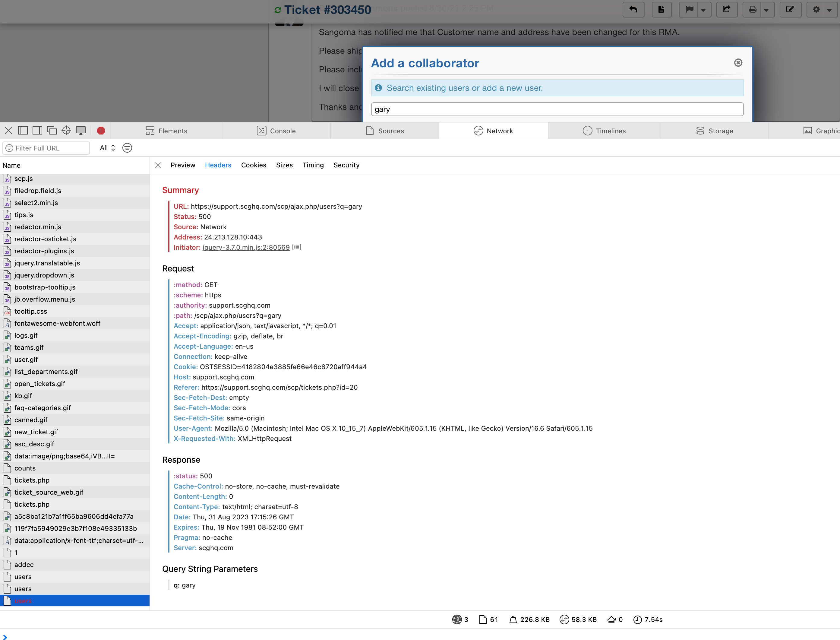Click the element selection crosshair icon
Screen dimensions: 840x640
coord(66,131)
